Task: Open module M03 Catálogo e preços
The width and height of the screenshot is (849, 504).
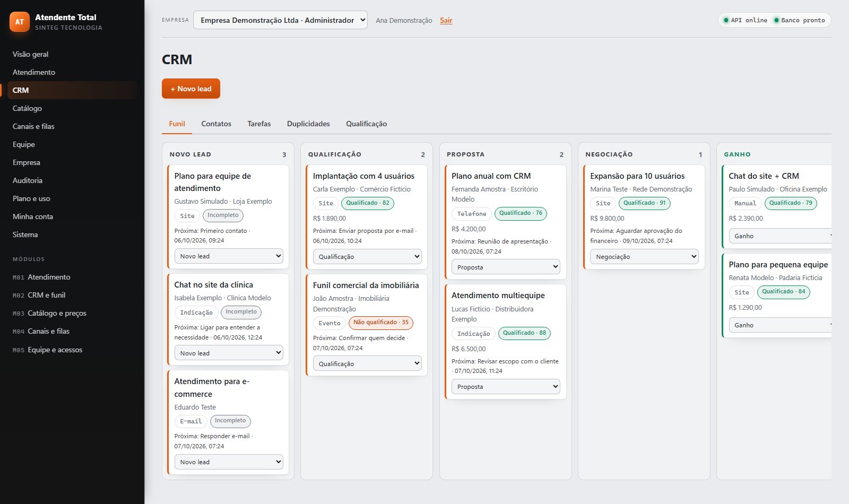Action: [x=72, y=313]
